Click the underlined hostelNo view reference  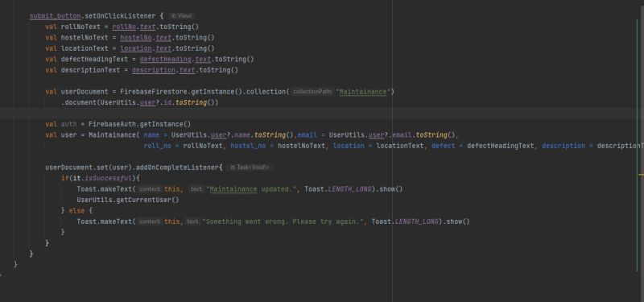[135, 38]
